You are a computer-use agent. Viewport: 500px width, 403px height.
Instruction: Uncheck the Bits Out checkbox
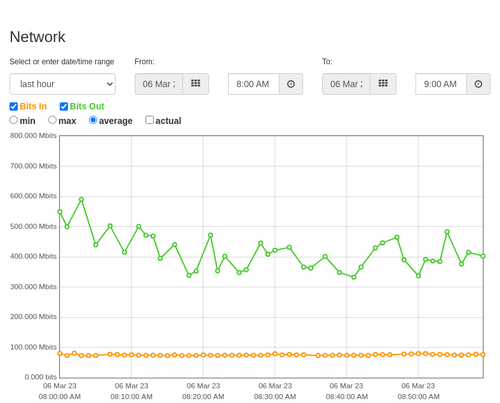(x=64, y=106)
